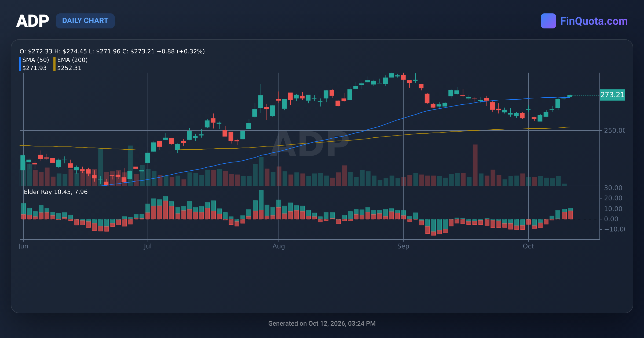Image resolution: width=644 pixels, height=338 pixels.
Task: Click the blue SMA color marker
Action: point(20,64)
